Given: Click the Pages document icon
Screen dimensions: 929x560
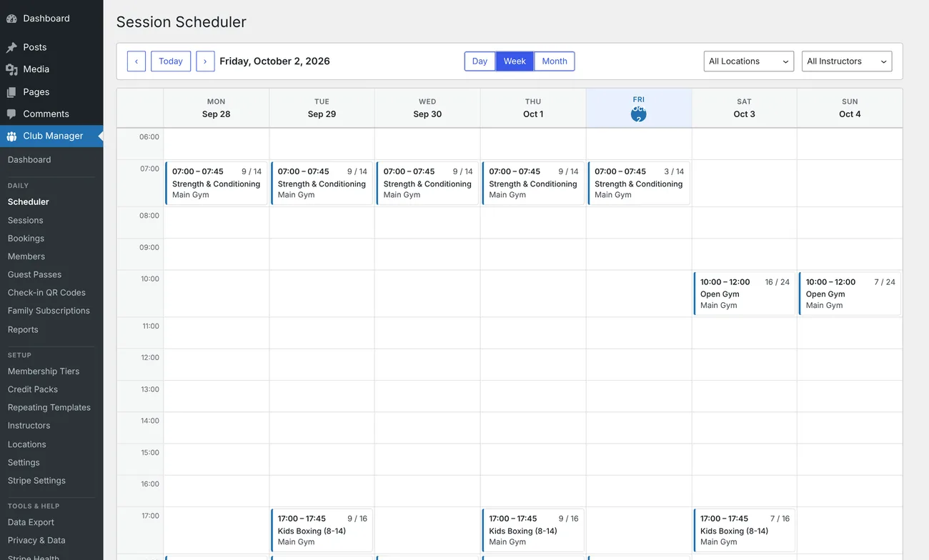Looking at the screenshot, I should 11,92.
